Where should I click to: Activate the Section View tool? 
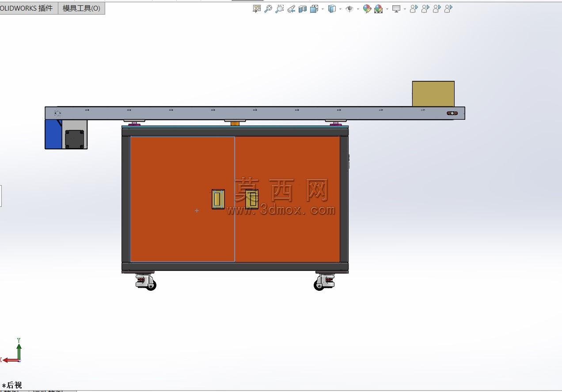(x=303, y=9)
